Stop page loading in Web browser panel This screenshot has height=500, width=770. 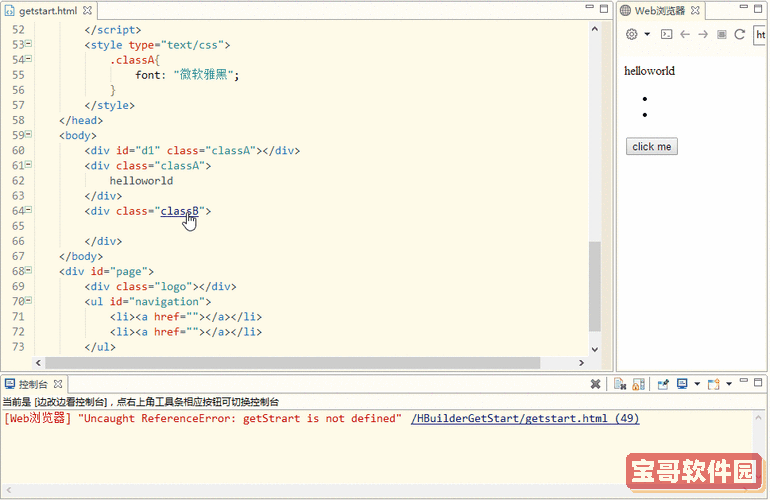click(721, 34)
